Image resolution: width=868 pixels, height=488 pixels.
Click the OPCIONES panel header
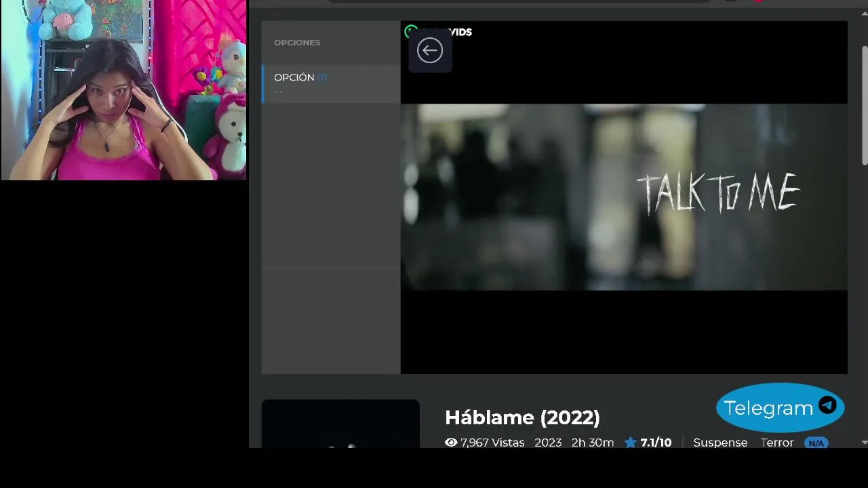297,43
